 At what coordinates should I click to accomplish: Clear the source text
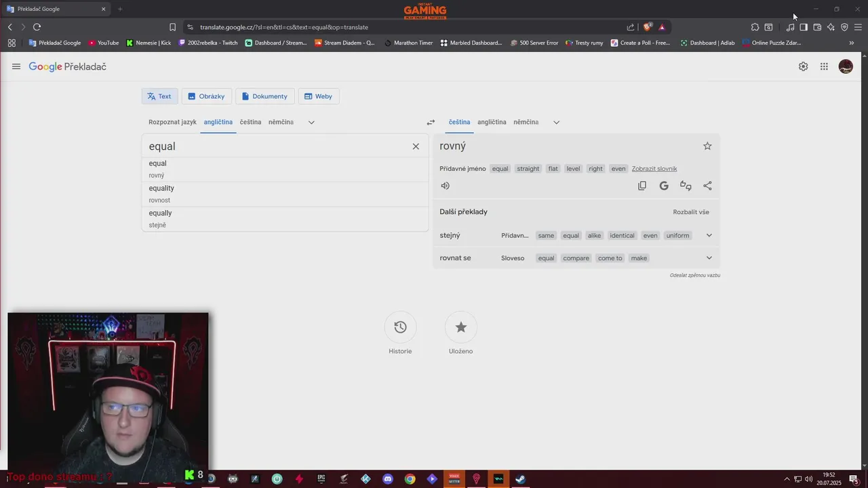coord(416,146)
